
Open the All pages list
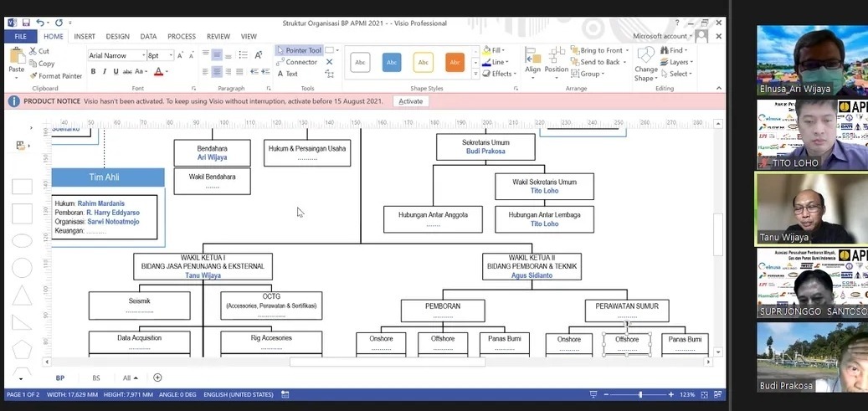[x=130, y=378]
